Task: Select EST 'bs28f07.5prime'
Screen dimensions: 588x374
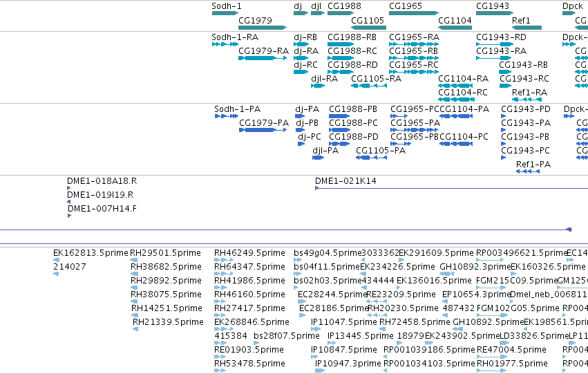Action: tap(287, 336)
